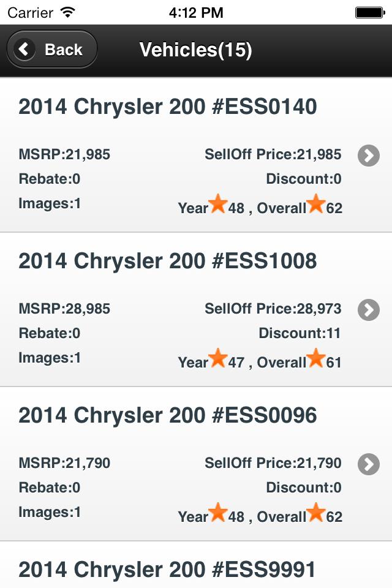
Task: Click Year star icon for #ESS0140
Action: pos(218,204)
